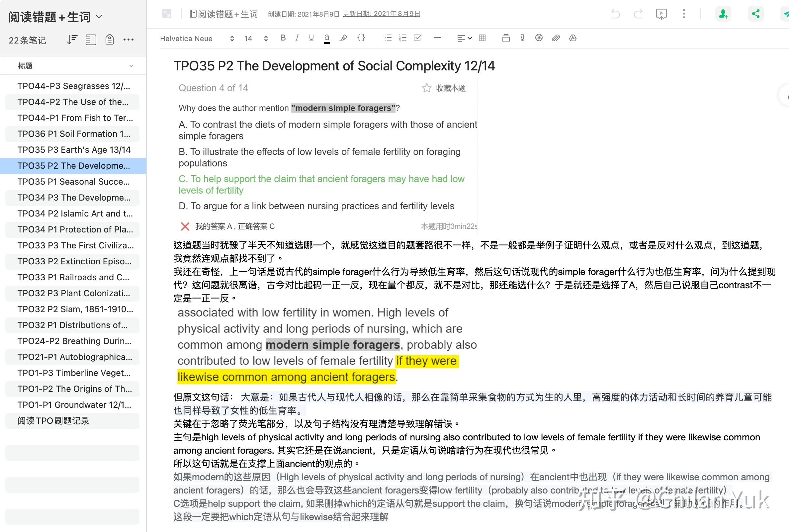Select note TPO35 P2 The Developme...
Image resolution: width=789 pixels, height=532 pixels.
point(73,166)
